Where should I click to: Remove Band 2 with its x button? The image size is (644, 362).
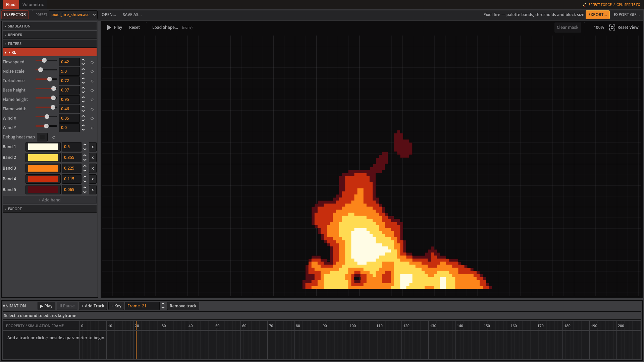click(x=93, y=158)
